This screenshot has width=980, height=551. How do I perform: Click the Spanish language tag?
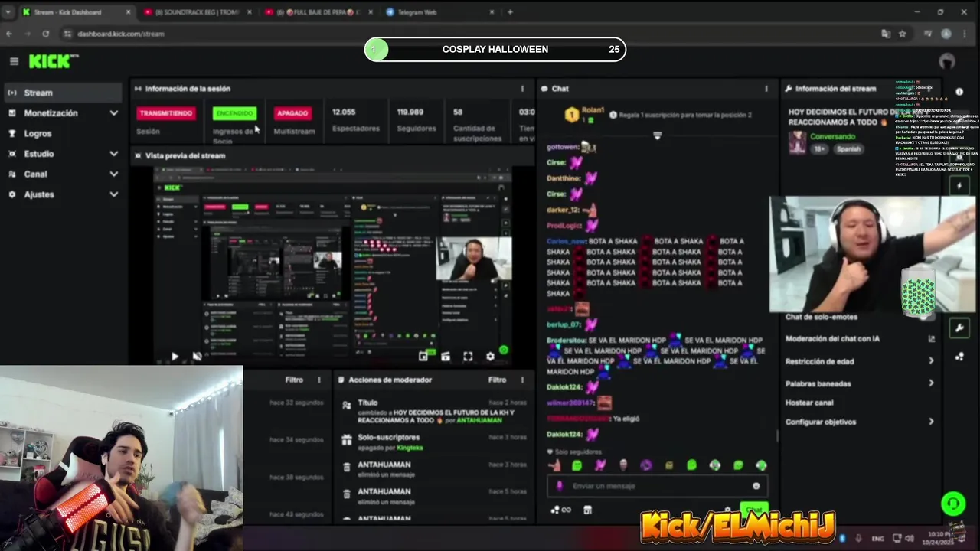848,148
